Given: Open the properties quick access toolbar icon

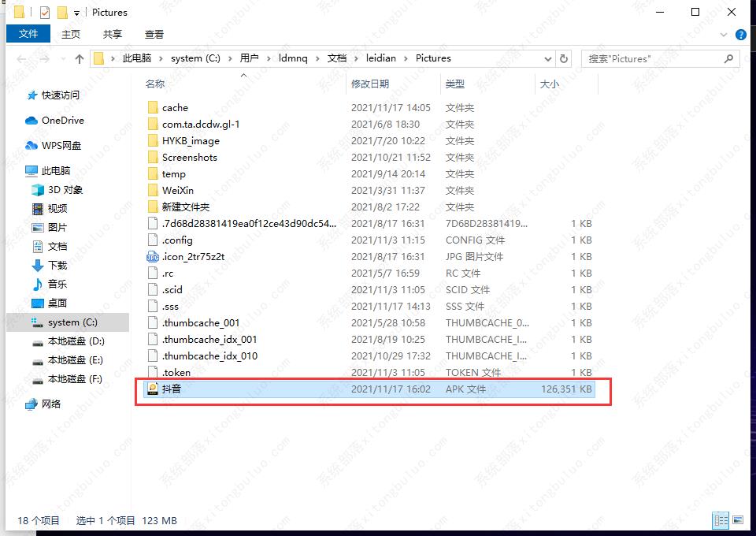Looking at the screenshot, I should 45,13.
